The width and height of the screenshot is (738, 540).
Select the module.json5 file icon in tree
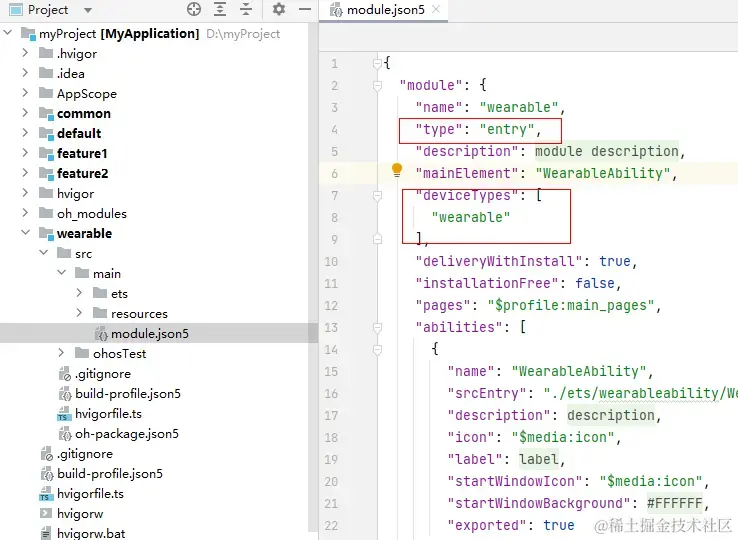[x=101, y=334]
